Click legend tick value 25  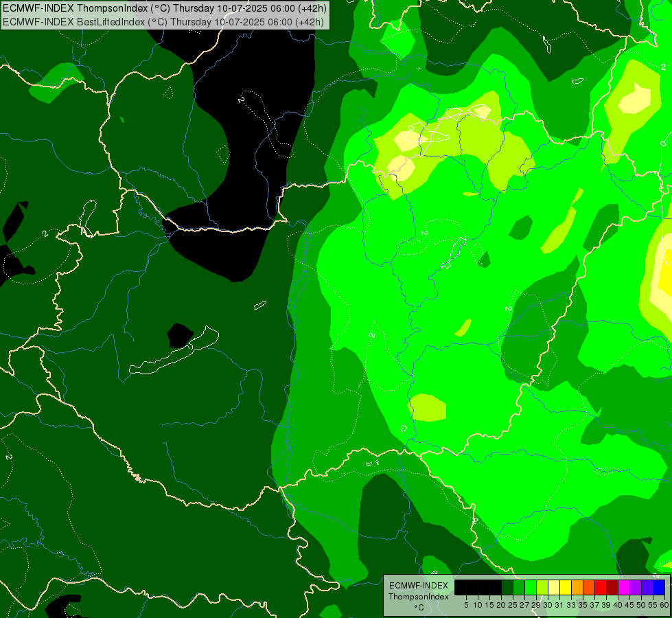(x=513, y=605)
